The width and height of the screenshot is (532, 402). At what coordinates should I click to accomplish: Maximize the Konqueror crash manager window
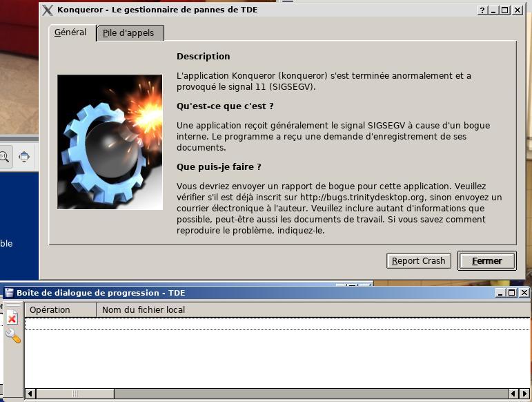pos(505,10)
